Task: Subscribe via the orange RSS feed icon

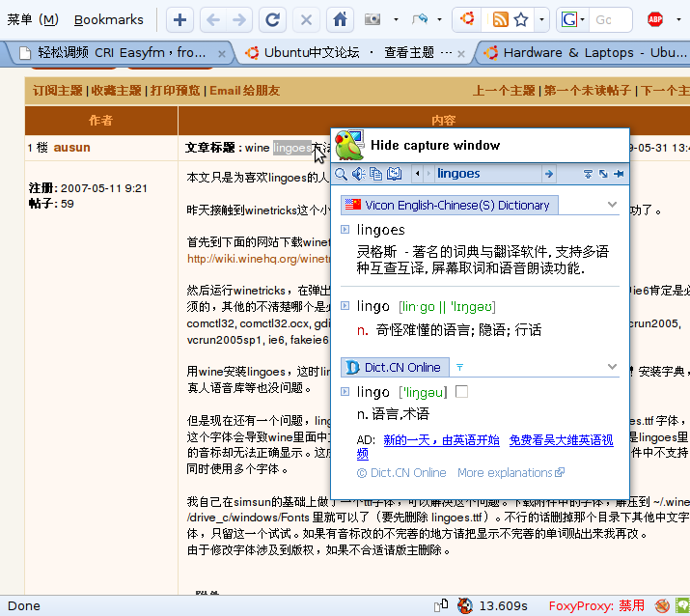Action: point(500,19)
